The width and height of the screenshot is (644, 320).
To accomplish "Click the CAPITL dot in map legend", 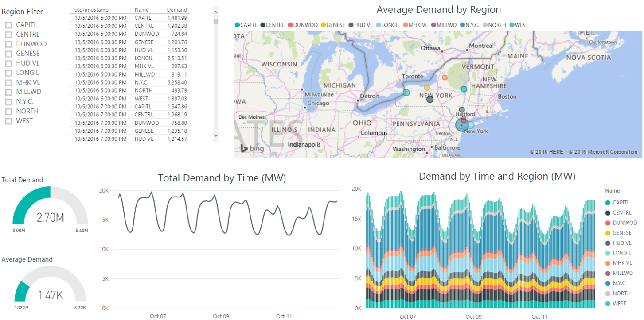I will [x=237, y=25].
